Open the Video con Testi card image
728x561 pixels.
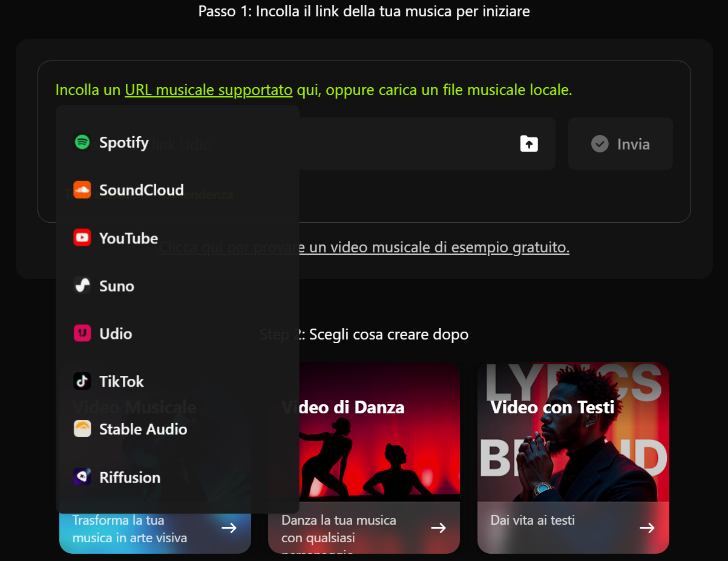(573, 432)
